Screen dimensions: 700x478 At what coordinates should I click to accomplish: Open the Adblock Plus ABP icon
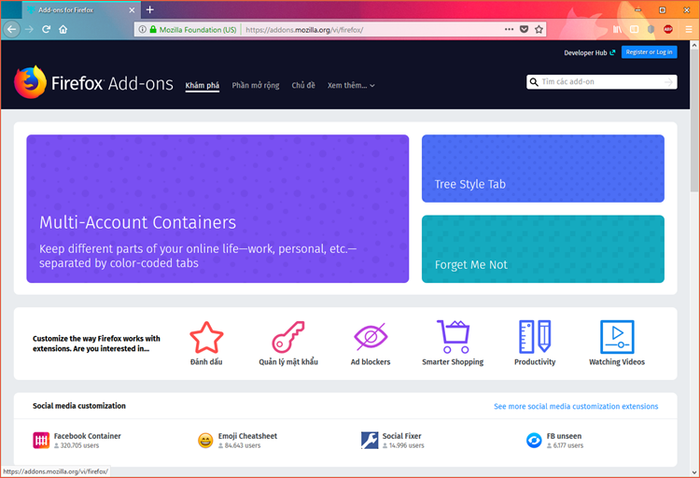pos(668,29)
